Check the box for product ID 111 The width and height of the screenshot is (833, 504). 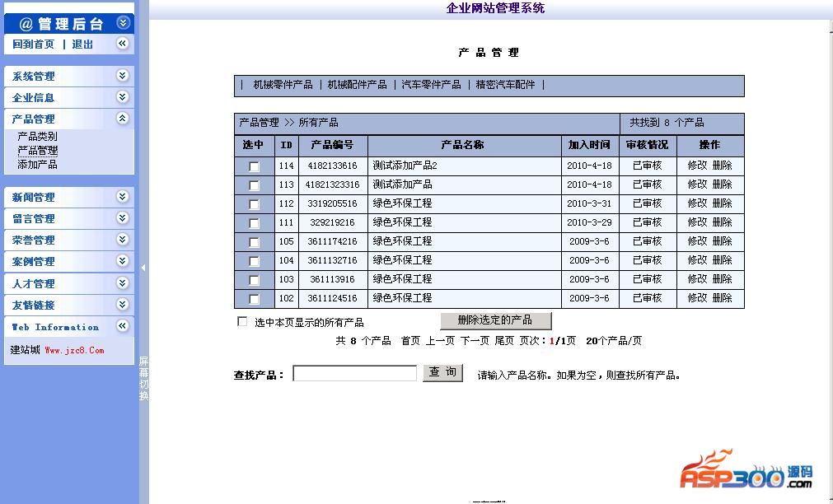(254, 223)
